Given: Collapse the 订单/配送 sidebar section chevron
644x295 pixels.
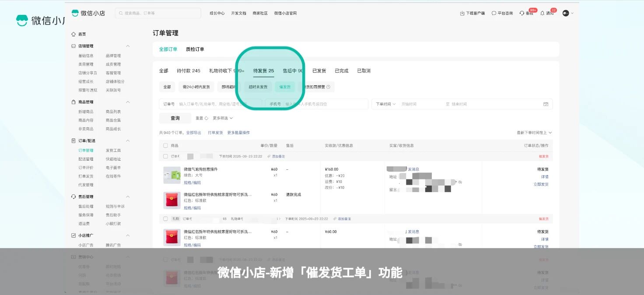Looking at the screenshot, I should [128, 141].
